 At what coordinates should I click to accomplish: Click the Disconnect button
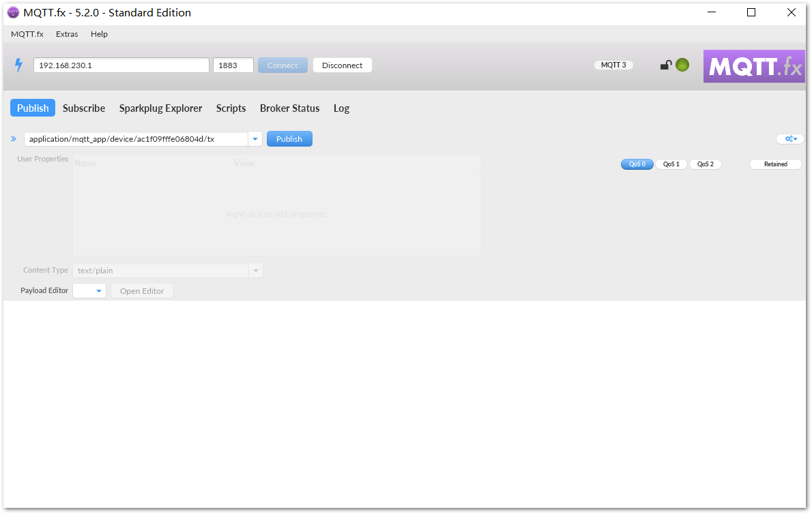[x=343, y=65]
